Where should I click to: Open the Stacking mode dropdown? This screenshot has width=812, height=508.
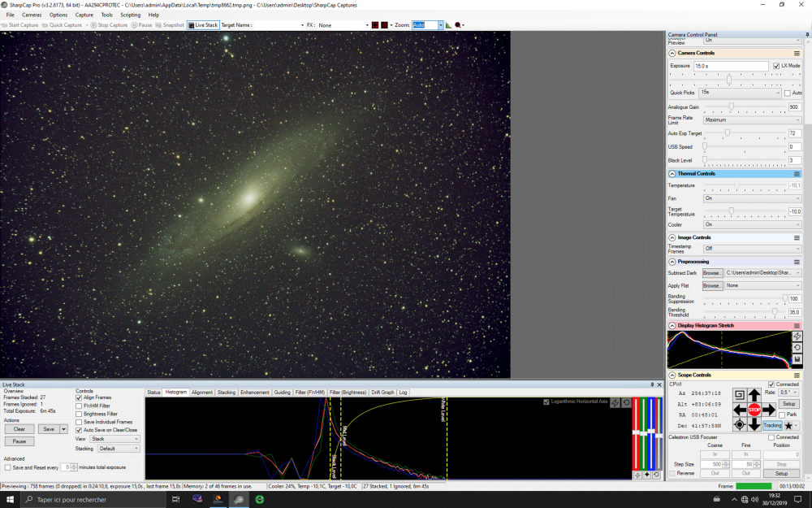[x=119, y=448]
